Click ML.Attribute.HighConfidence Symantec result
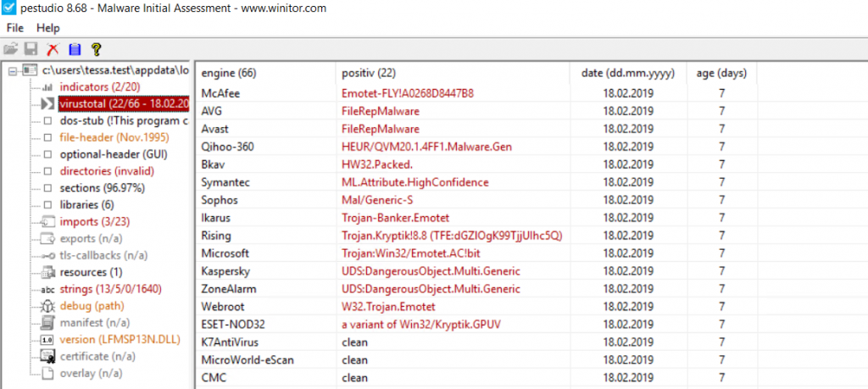 click(x=415, y=182)
